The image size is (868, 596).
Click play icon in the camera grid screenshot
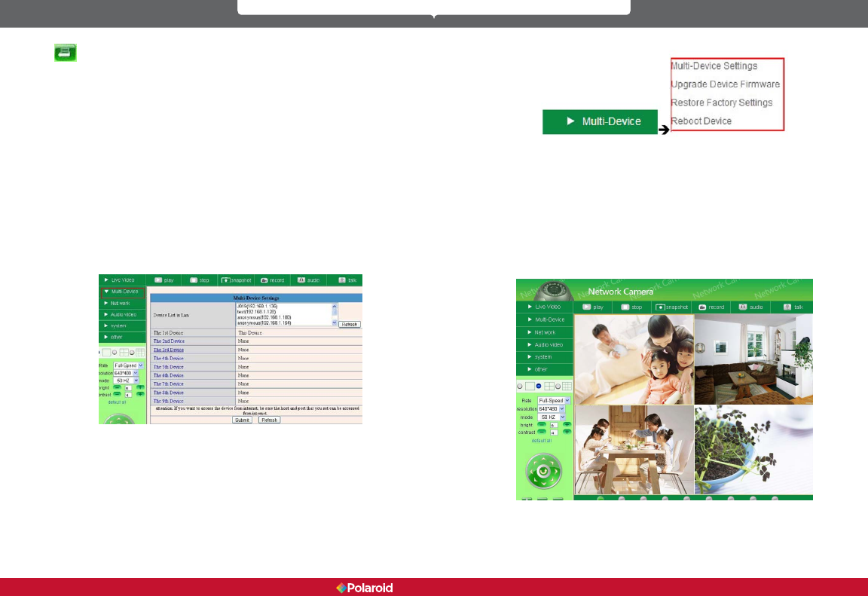point(587,307)
